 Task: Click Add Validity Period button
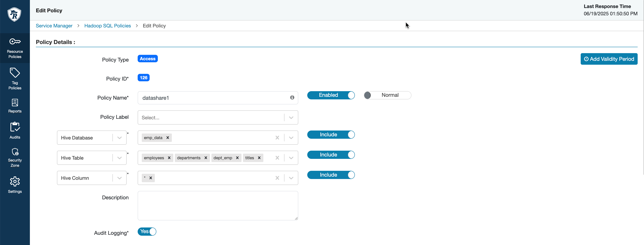[609, 59]
